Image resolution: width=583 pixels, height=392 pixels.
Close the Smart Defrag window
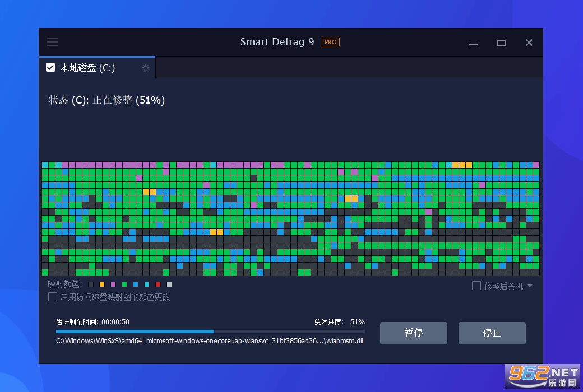click(x=529, y=43)
